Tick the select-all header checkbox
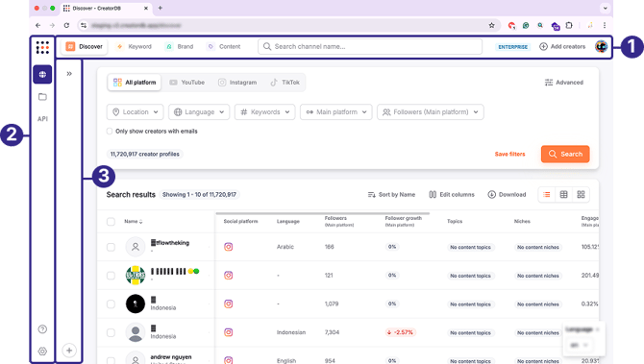This screenshot has width=644, height=364. (x=111, y=222)
